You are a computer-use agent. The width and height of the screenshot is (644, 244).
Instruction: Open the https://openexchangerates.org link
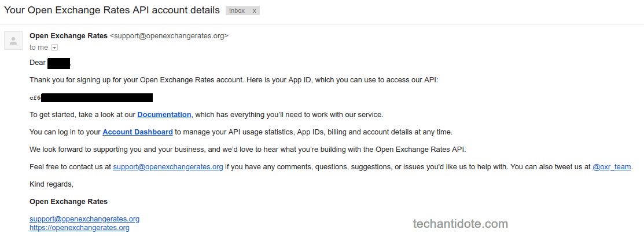click(79, 228)
